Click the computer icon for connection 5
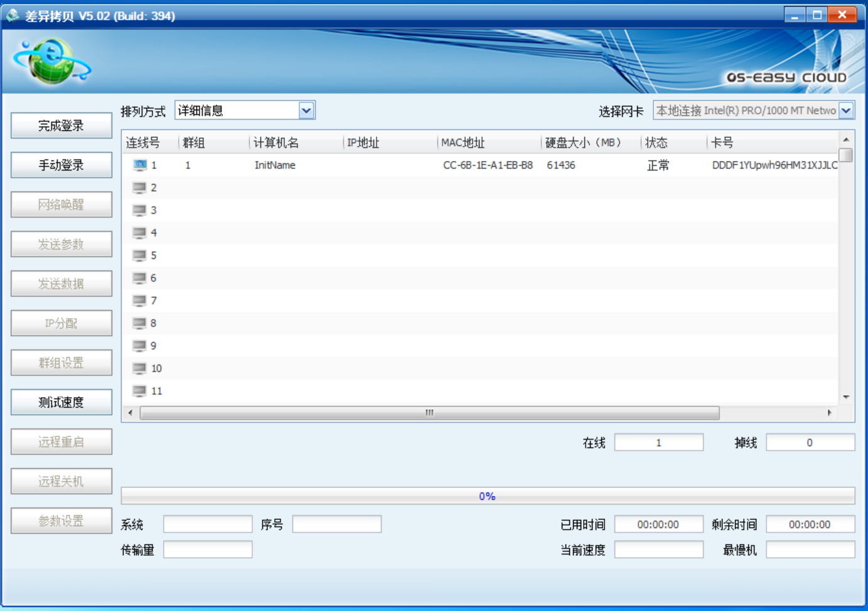This screenshot has width=868, height=611. (139, 255)
